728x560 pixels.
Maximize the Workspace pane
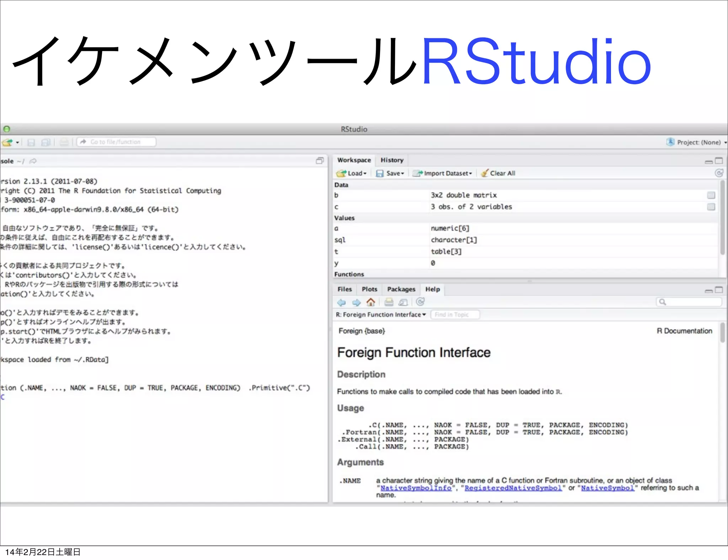(719, 161)
